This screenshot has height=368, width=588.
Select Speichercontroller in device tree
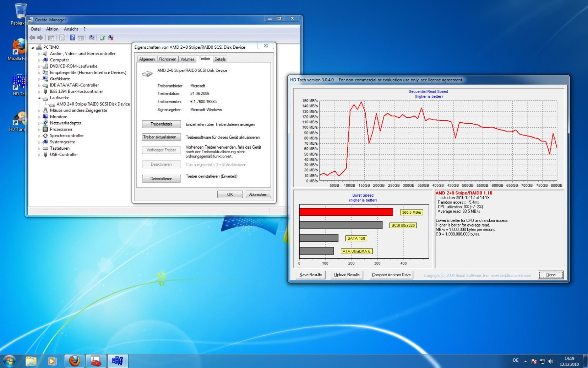[x=67, y=136]
